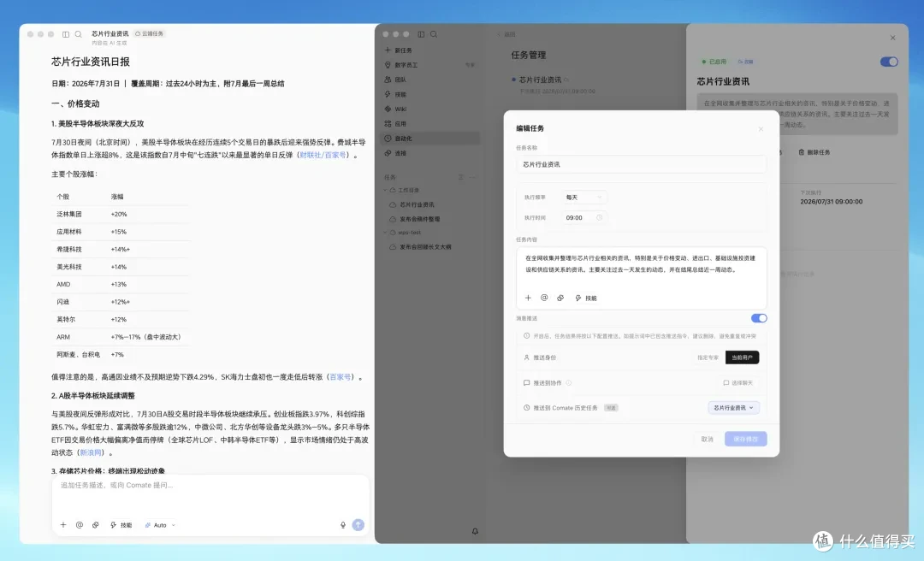Click the 云端任务 tag in title bar

[149, 33]
